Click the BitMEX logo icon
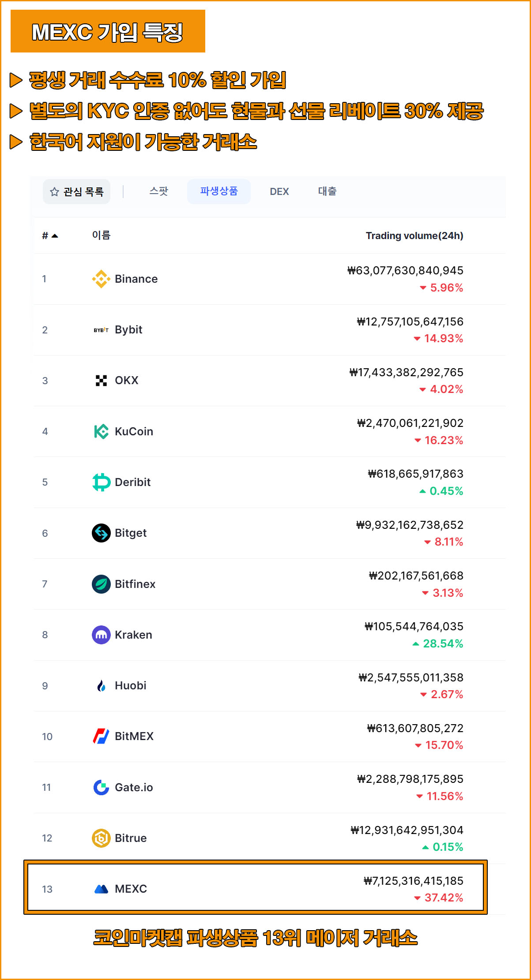531x980 pixels. [101, 736]
